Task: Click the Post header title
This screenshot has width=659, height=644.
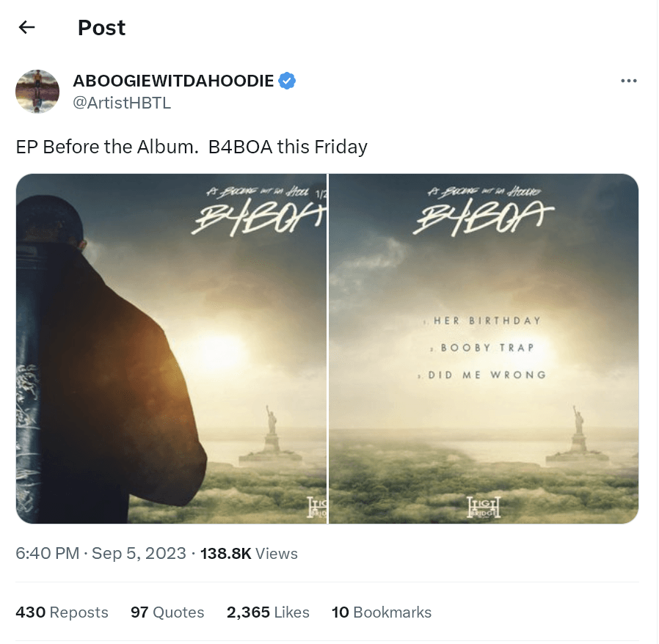Action: (x=101, y=28)
